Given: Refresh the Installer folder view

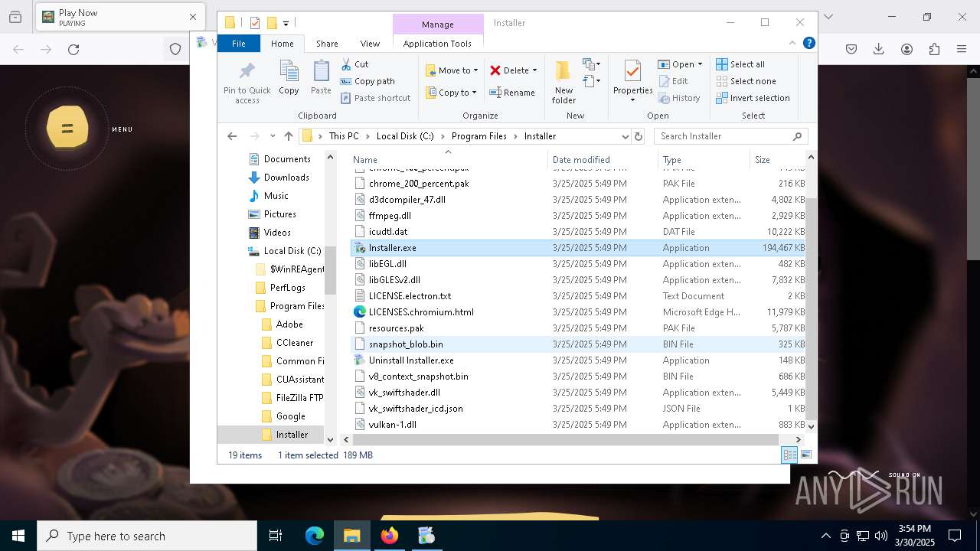Looking at the screenshot, I should 639,136.
